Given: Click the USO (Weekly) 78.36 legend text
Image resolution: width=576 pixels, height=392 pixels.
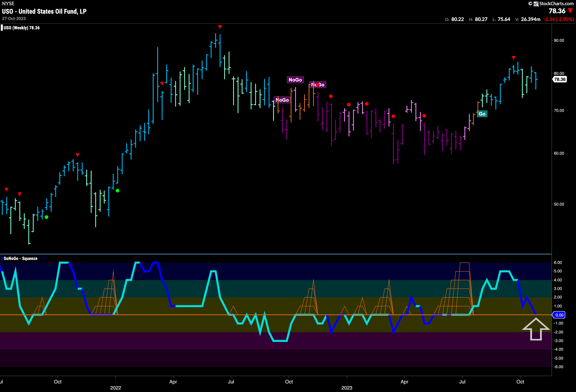Looking at the screenshot, I should 22,28.
